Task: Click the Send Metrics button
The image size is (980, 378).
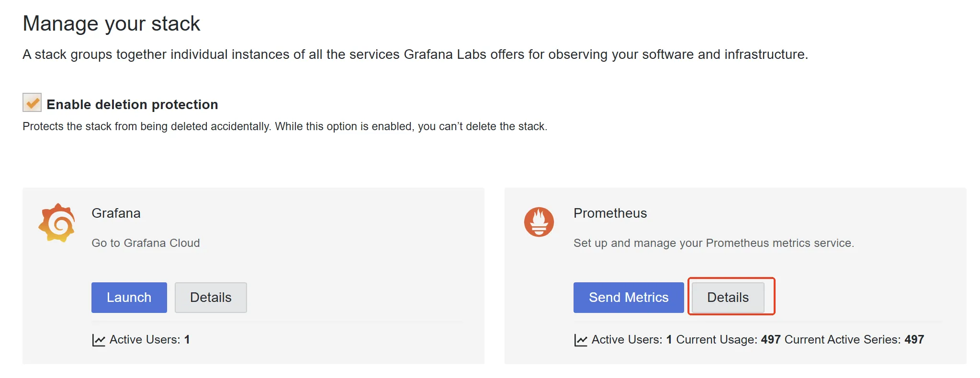Action: (628, 298)
